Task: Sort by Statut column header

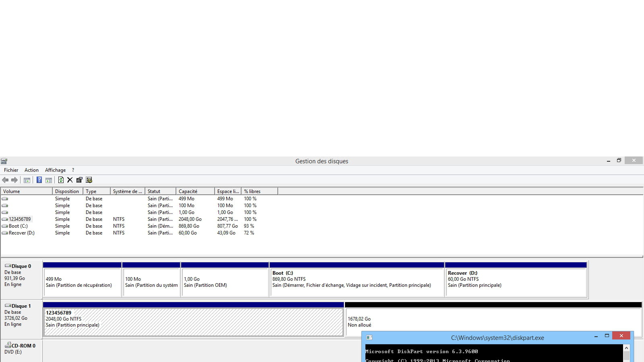Action: [161, 191]
